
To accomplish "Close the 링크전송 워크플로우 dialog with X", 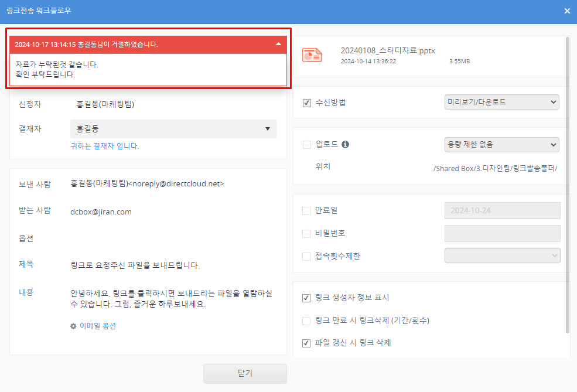I will point(567,11).
